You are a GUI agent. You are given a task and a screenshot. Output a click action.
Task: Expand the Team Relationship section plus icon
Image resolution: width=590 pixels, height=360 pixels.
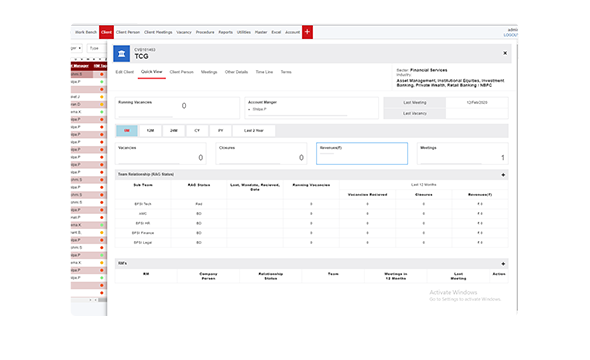click(x=503, y=175)
